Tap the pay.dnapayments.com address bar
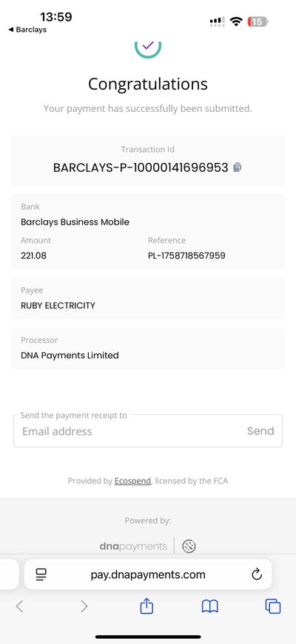The width and height of the screenshot is (296, 644). tap(148, 574)
